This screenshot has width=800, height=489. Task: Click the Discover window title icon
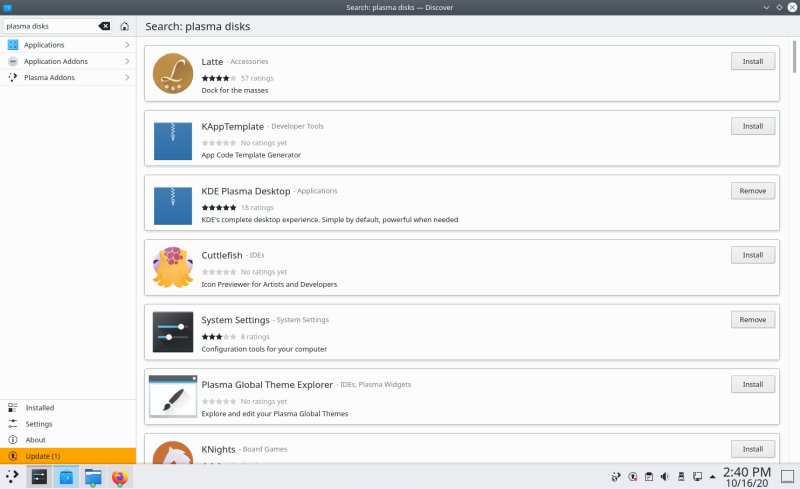tap(7, 7)
